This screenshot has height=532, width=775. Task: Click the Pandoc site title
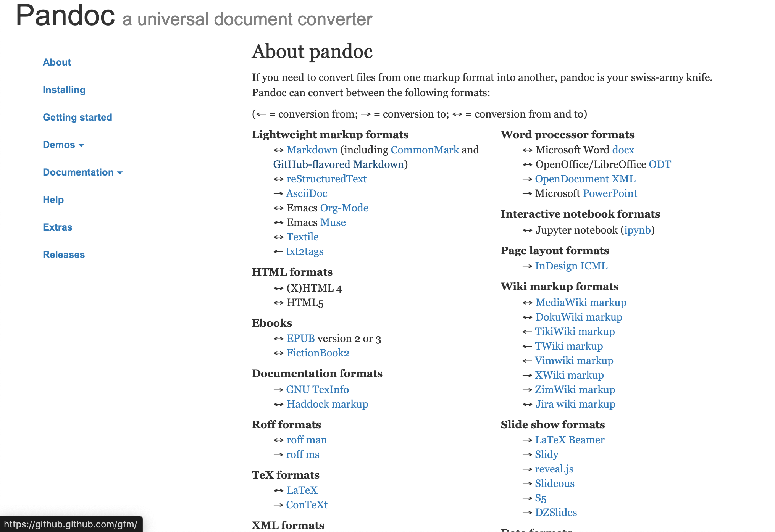[x=65, y=16]
